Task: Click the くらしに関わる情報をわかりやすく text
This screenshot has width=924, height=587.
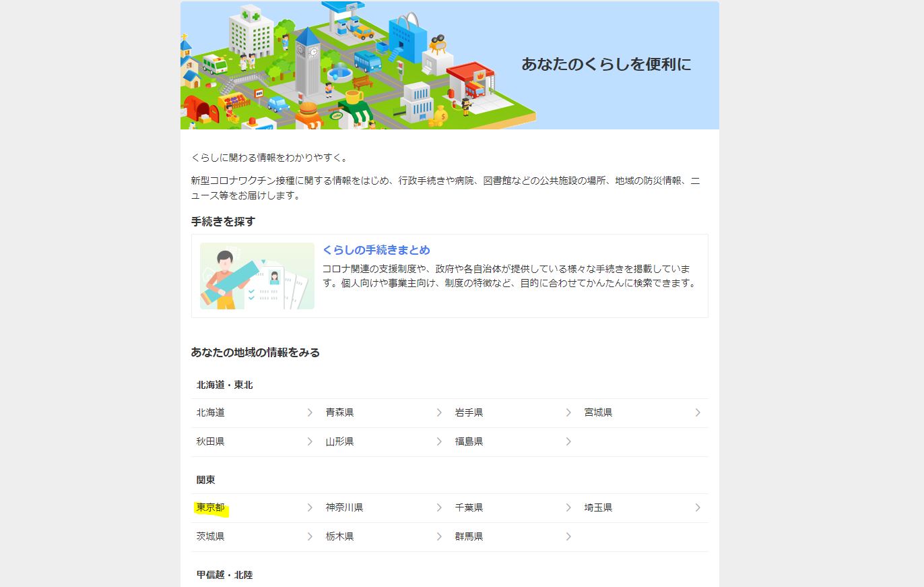Action: coord(269,158)
